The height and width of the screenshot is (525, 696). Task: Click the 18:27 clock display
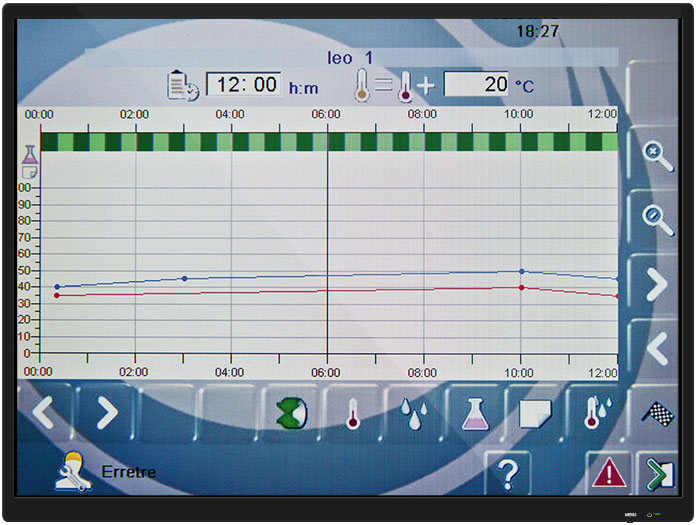(537, 32)
